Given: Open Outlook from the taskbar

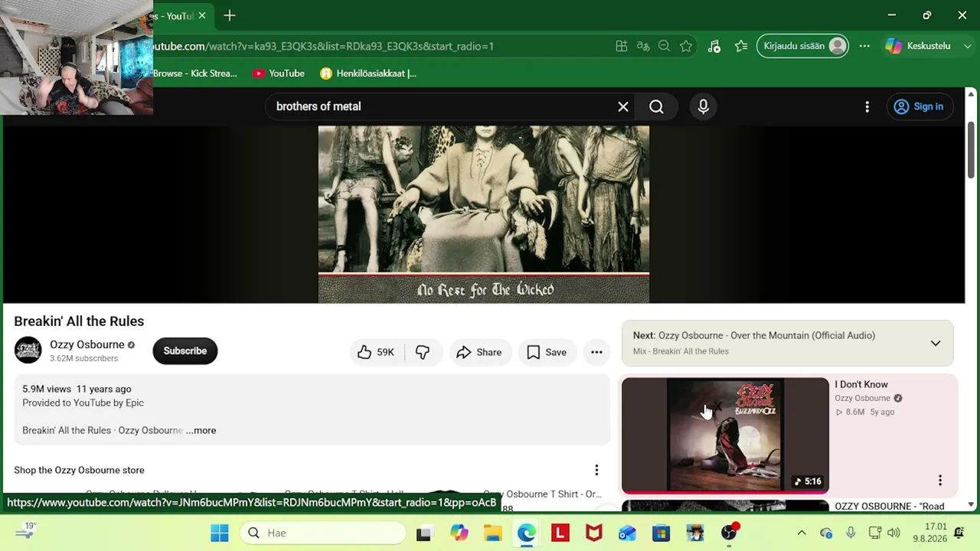Looking at the screenshot, I should click(x=627, y=533).
